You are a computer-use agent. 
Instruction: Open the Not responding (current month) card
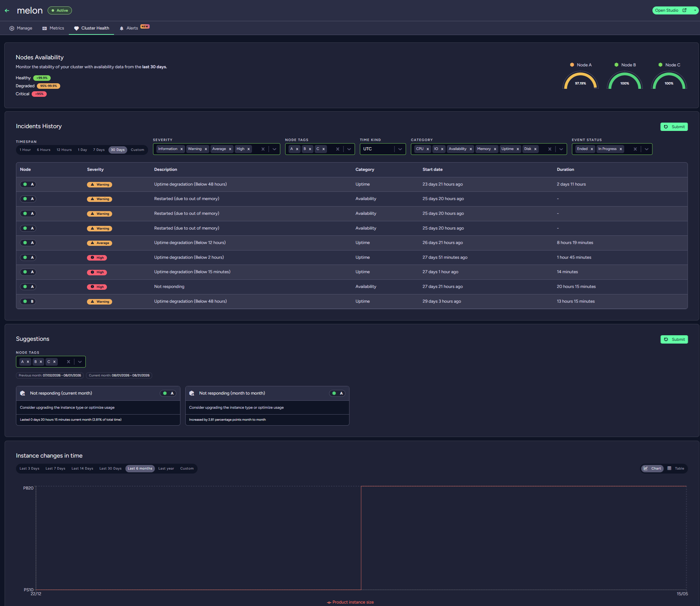tap(98, 406)
